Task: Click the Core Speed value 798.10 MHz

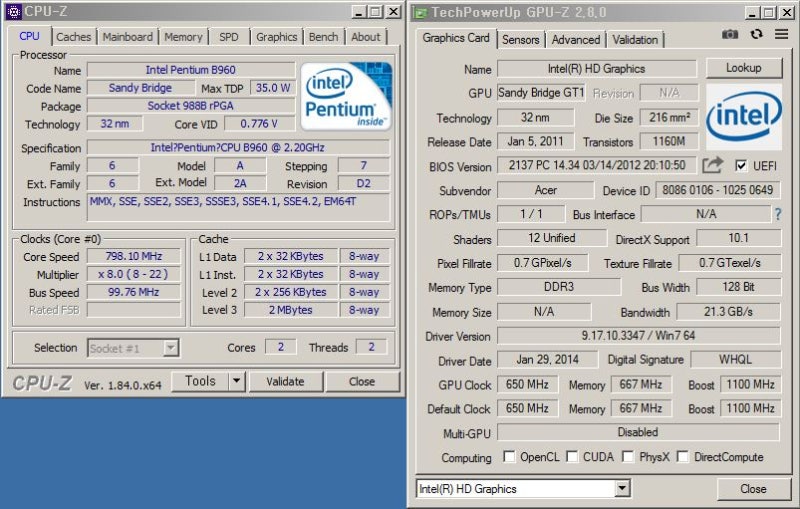Action: [134, 256]
